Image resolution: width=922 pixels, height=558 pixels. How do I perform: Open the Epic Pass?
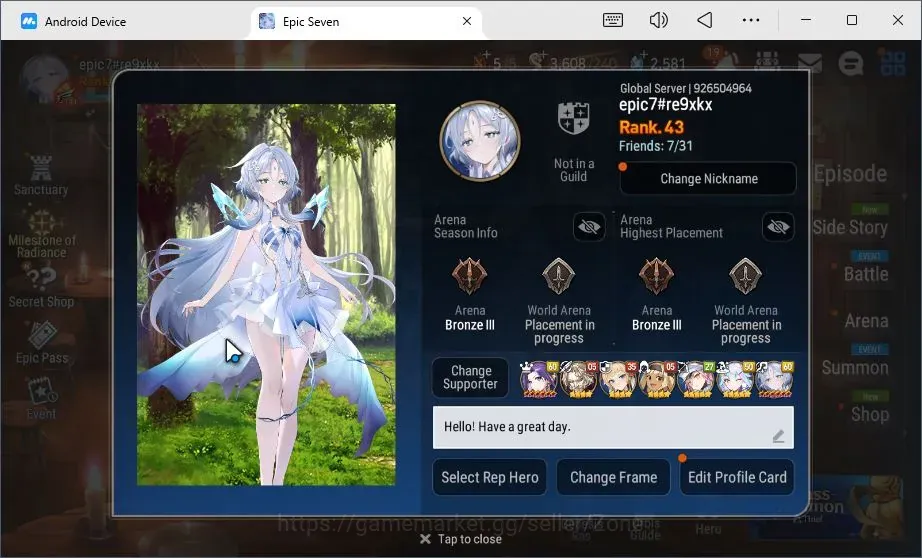[42, 344]
